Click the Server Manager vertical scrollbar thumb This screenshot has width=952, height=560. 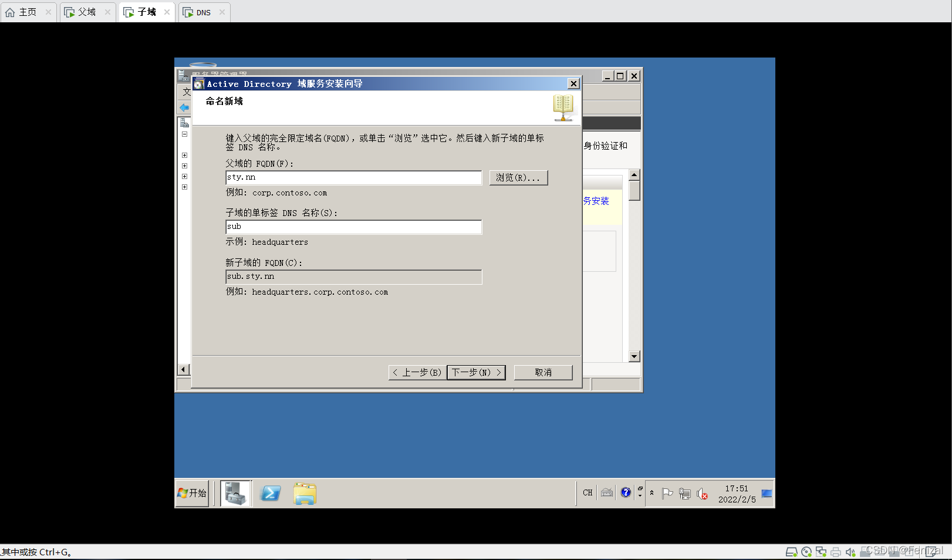[634, 191]
